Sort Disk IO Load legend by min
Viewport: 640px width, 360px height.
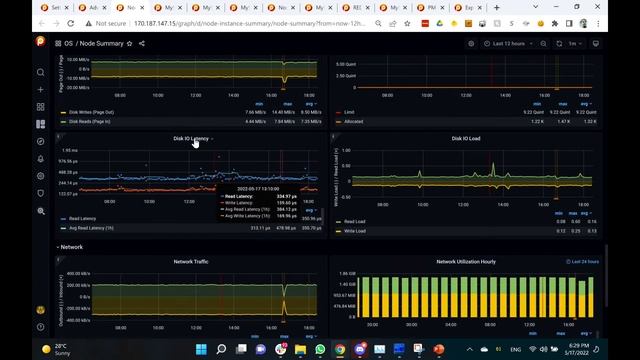559,213
